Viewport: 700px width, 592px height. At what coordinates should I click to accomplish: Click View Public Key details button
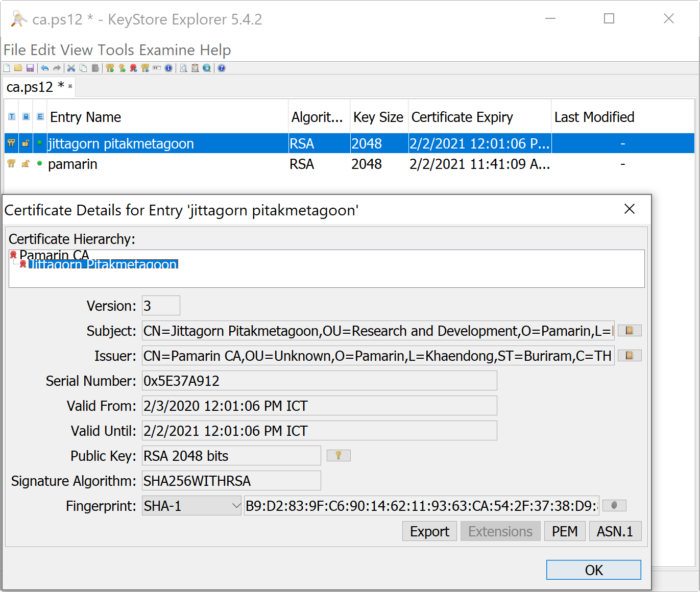339,455
